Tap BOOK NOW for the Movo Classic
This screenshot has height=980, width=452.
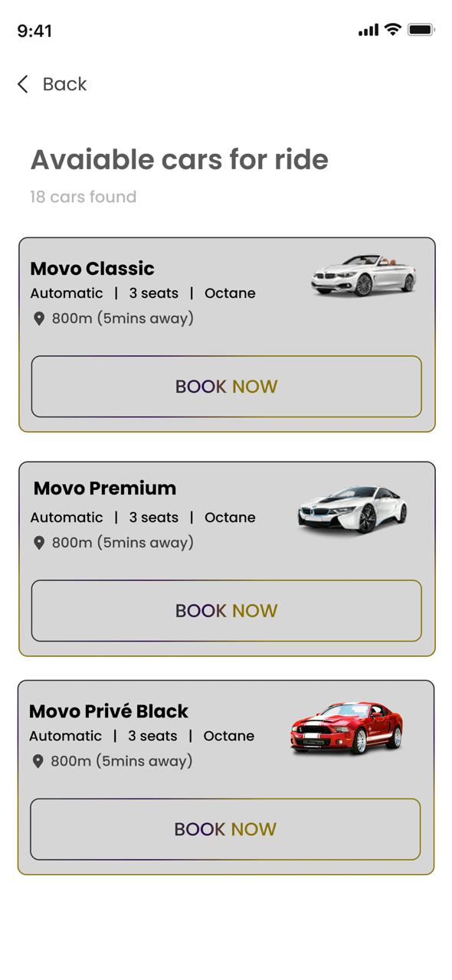tap(226, 387)
